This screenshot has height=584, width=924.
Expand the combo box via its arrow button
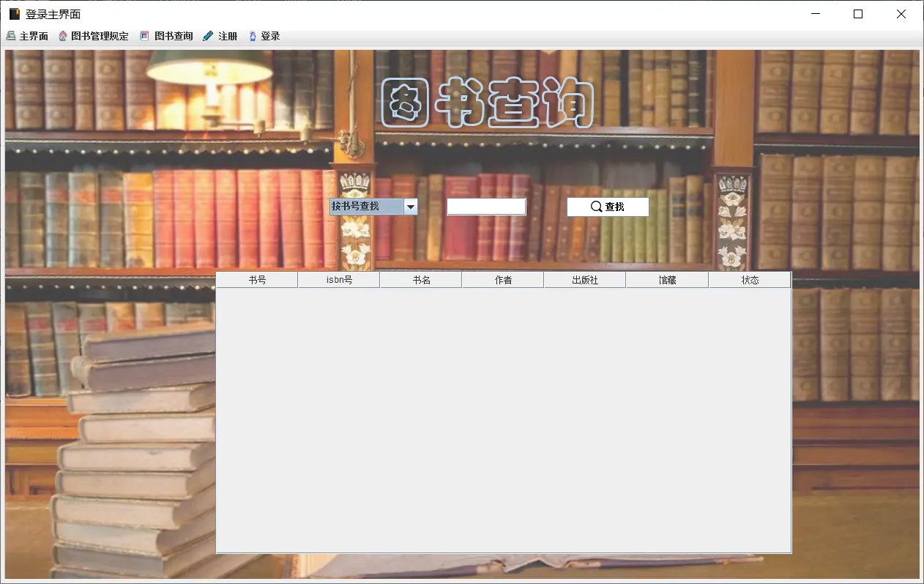(x=411, y=206)
